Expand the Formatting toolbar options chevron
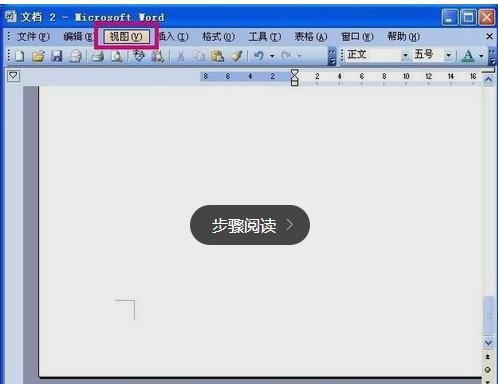Image resolution: width=498 pixels, height=384 pixels. pyautogui.click(x=492, y=56)
